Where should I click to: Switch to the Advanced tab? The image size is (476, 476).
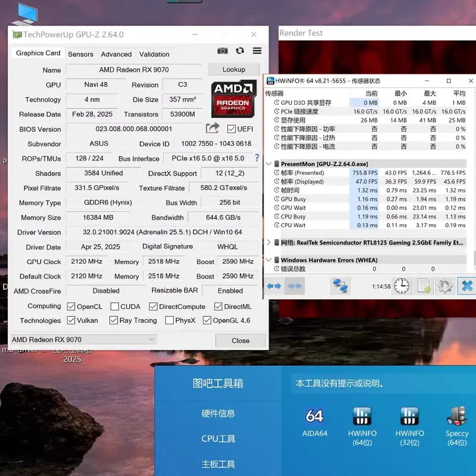point(116,54)
